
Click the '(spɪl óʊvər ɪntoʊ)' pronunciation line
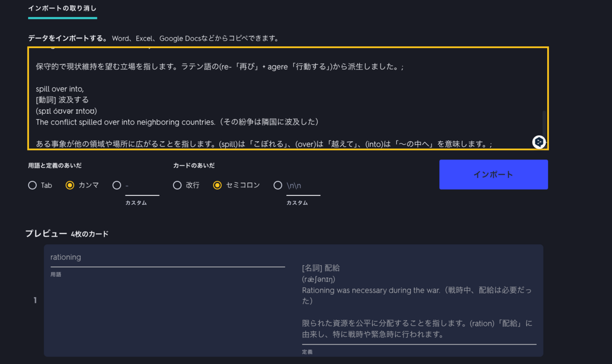click(x=66, y=111)
